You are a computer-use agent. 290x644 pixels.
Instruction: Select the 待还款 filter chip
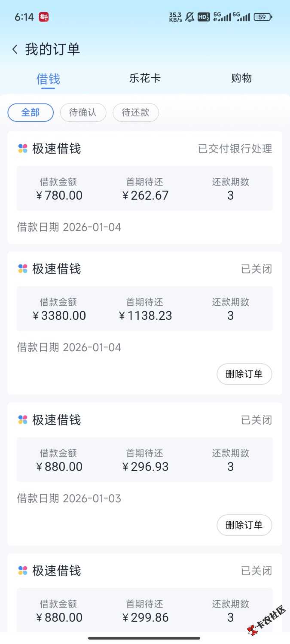(x=136, y=112)
